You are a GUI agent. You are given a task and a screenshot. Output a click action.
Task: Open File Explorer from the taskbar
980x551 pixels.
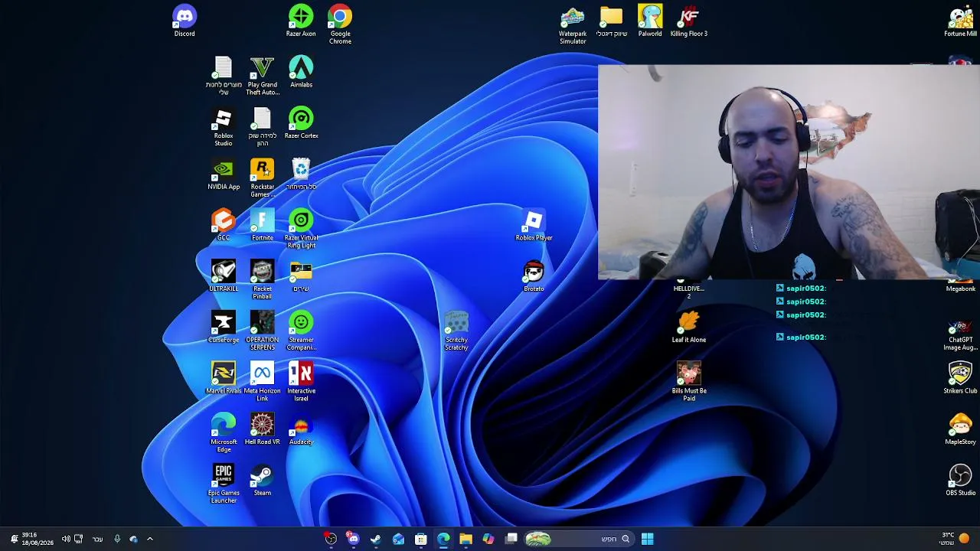click(x=465, y=539)
